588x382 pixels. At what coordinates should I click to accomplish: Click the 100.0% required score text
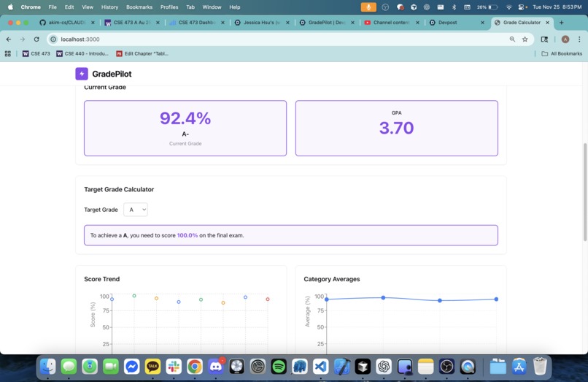tap(187, 235)
